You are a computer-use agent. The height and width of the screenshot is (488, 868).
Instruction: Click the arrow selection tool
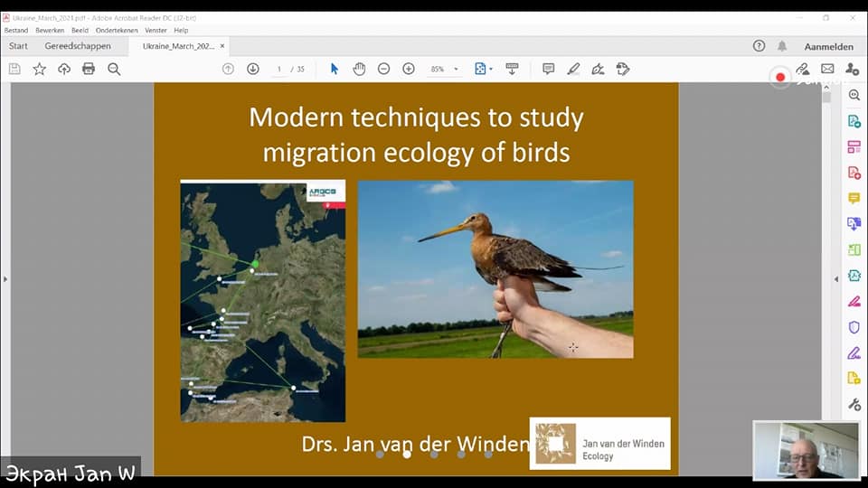coord(335,69)
